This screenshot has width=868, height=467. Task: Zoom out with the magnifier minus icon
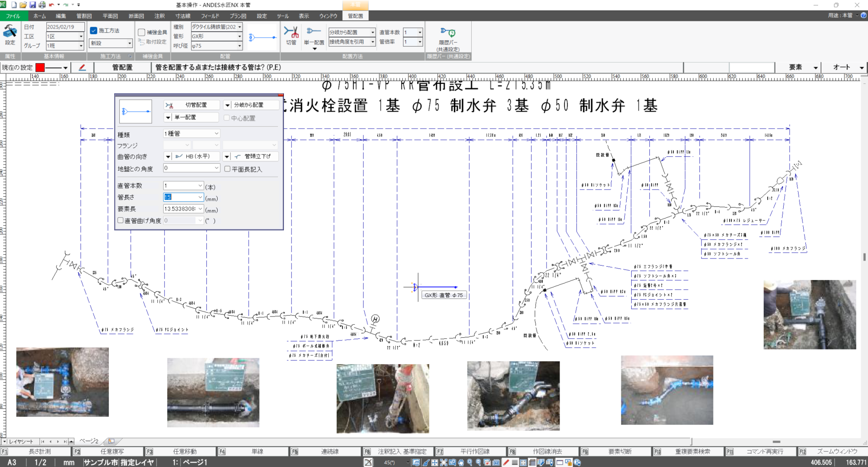[x=478, y=462]
